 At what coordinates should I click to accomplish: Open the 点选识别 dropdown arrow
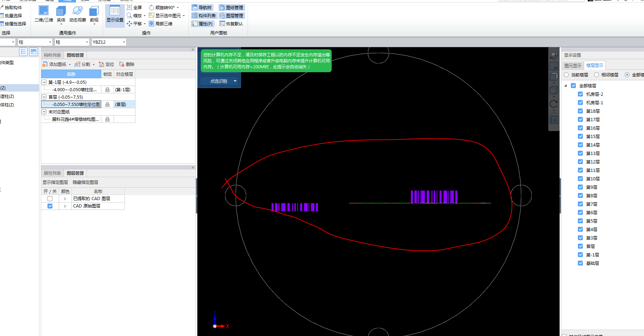[x=235, y=81]
